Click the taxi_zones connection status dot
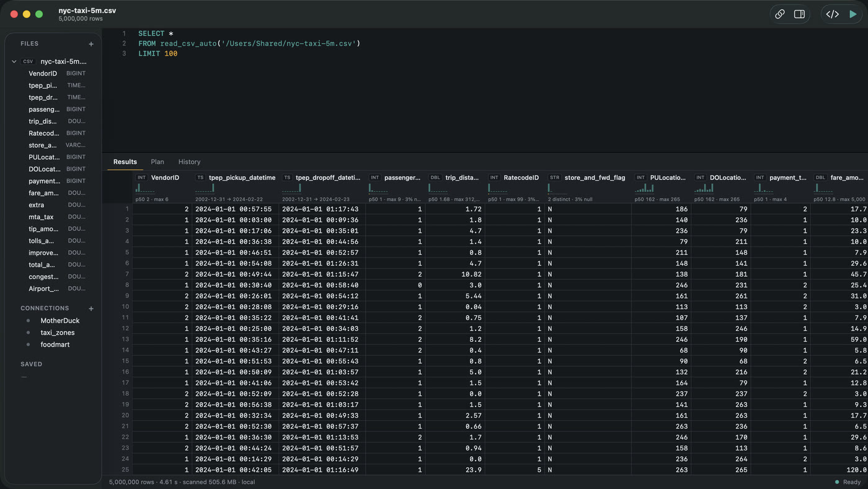Screen dimensions: 868x489 point(29,333)
